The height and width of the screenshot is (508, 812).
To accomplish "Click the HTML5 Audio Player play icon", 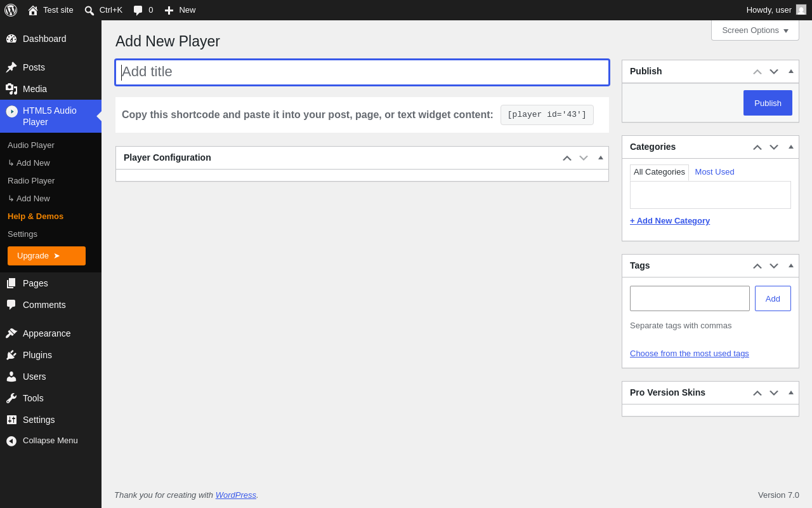I will (11, 111).
